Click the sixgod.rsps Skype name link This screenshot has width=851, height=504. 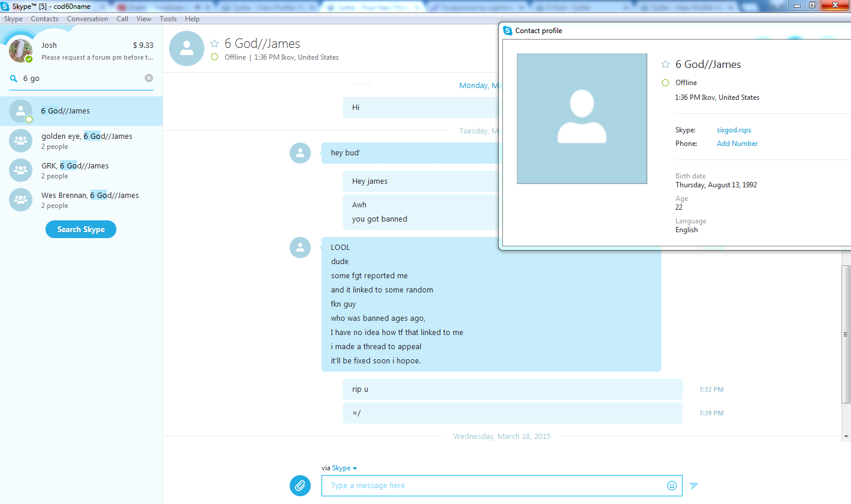pyautogui.click(x=734, y=130)
